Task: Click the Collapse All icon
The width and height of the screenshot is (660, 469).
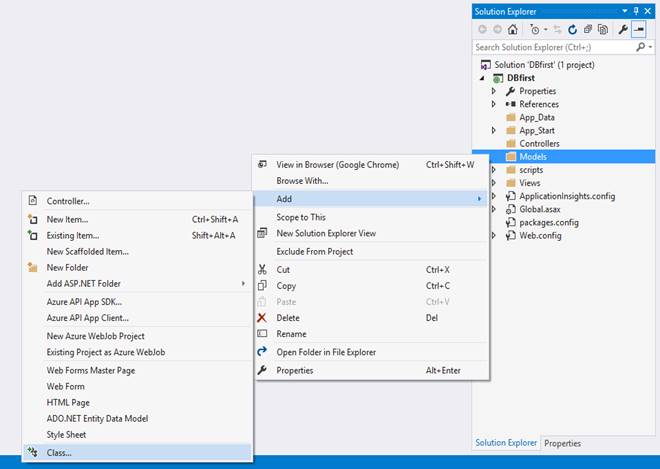Action: click(x=588, y=29)
